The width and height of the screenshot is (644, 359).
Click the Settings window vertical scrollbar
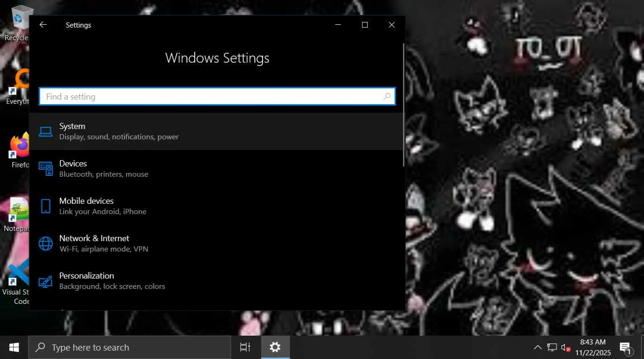point(403,105)
